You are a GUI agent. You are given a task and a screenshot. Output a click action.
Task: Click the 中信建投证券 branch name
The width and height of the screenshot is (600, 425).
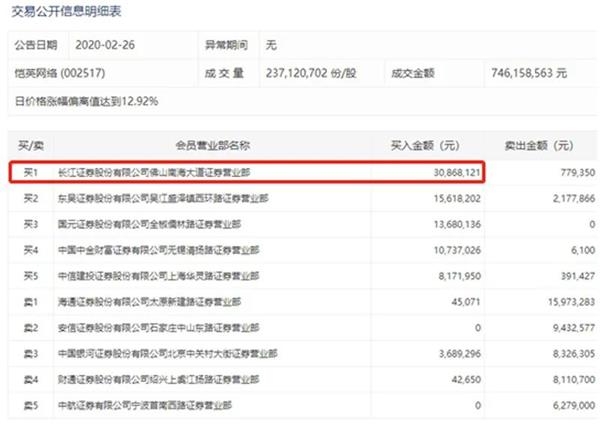click(x=158, y=276)
